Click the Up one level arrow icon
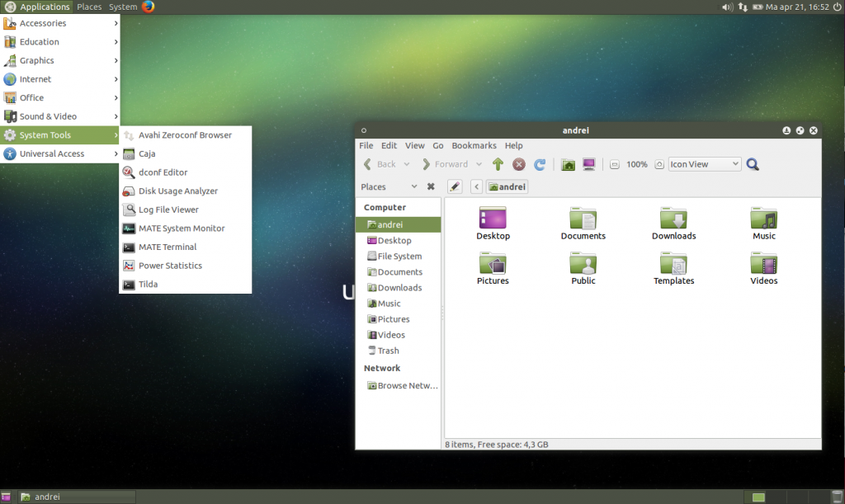Viewport: 845px width, 504px height. [x=498, y=164]
